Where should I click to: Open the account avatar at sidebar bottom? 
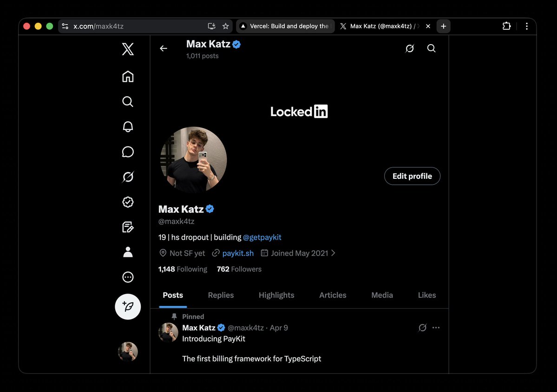128,352
